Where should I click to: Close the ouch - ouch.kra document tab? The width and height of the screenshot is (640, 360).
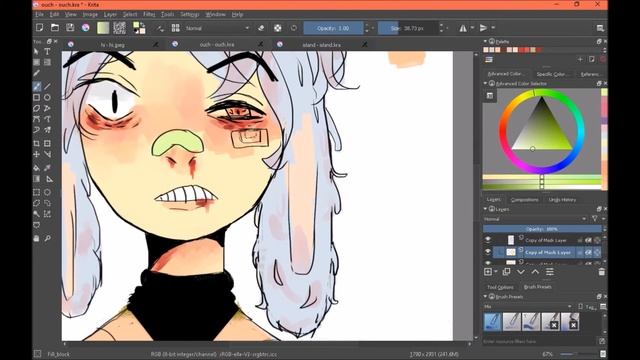point(260,44)
